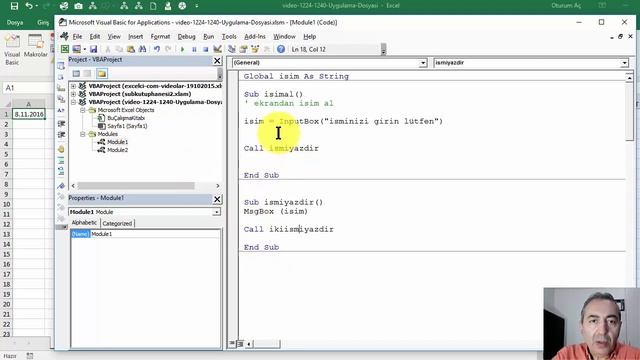
Task: Click code window vertical scrollbar thumb
Action: (x=629, y=111)
